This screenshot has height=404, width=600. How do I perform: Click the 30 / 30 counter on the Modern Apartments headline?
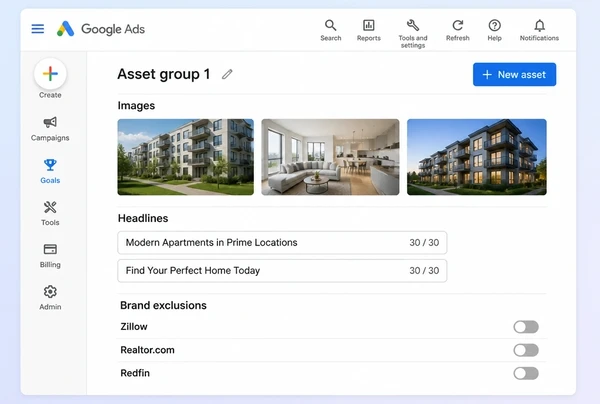click(x=424, y=243)
